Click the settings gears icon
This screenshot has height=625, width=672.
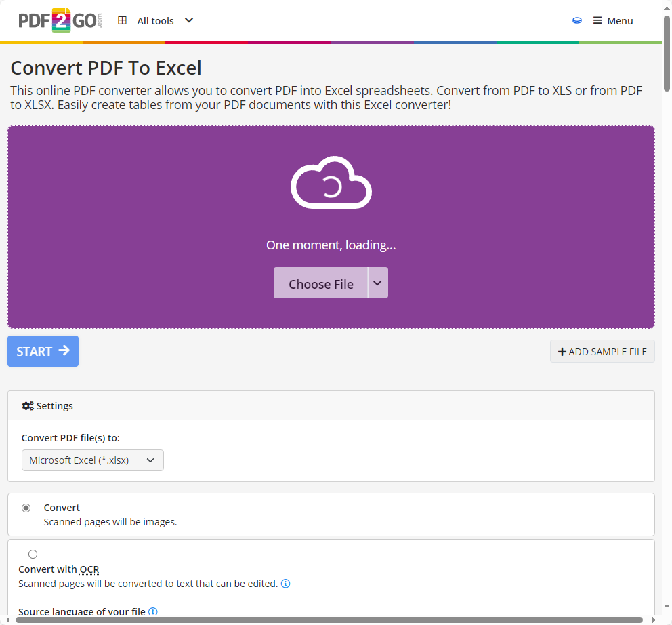pos(28,406)
